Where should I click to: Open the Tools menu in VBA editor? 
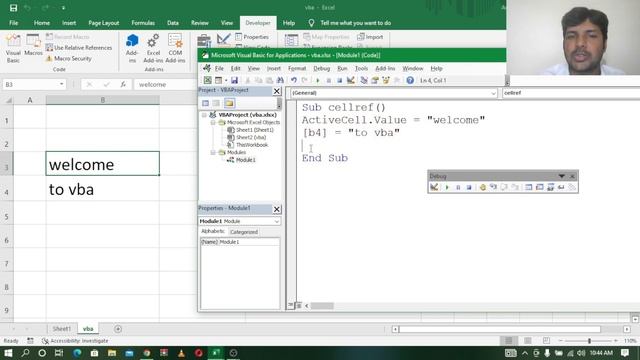pyautogui.click(x=361, y=69)
